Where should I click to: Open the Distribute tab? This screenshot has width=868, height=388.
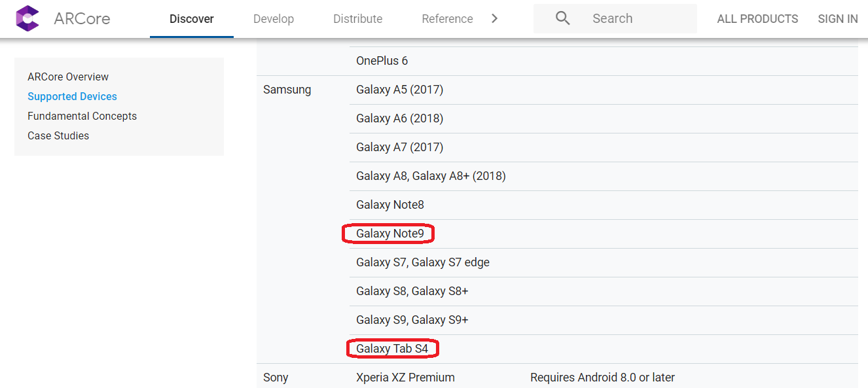(x=358, y=19)
